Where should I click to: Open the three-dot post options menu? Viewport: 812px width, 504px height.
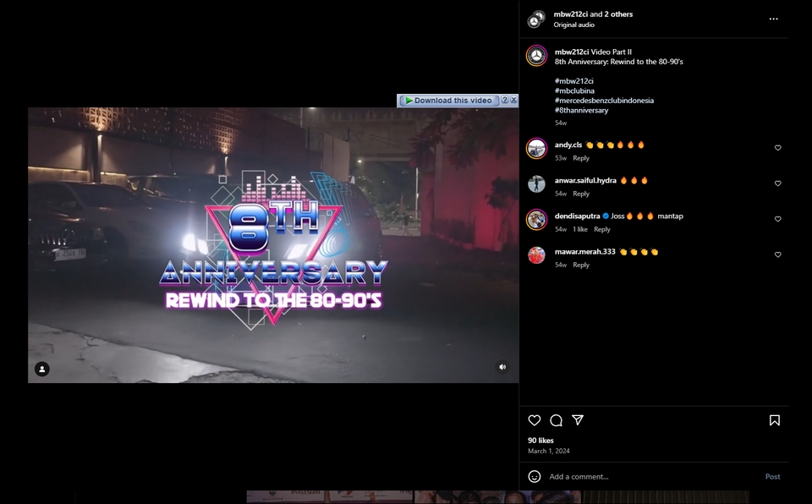point(773,19)
